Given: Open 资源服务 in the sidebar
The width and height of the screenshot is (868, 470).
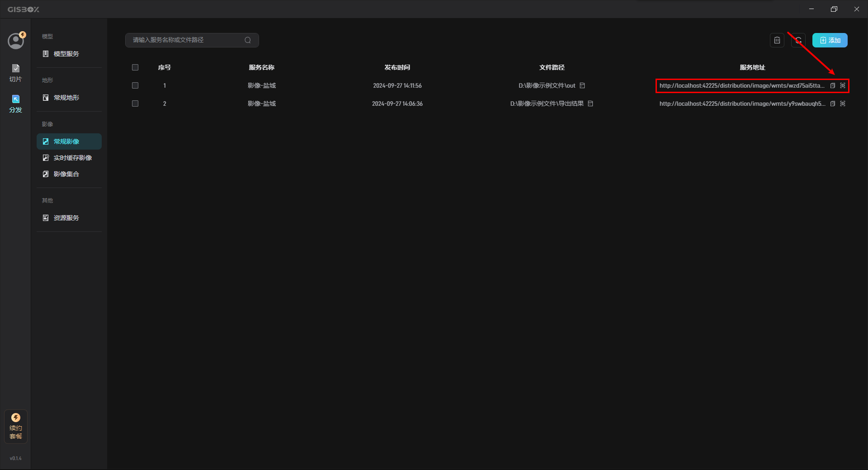Looking at the screenshot, I should point(69,218).
